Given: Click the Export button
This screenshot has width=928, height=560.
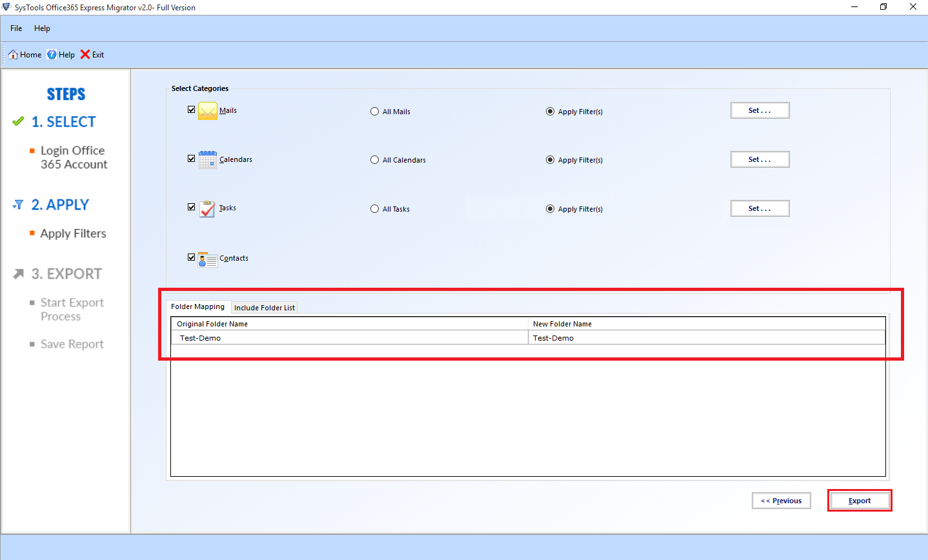Looking at the screenshot, I should click(x=860, y=501).
